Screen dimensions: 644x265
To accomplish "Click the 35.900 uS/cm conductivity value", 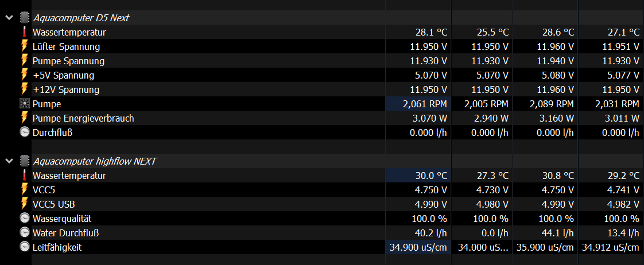I will [x=545, y=248].
